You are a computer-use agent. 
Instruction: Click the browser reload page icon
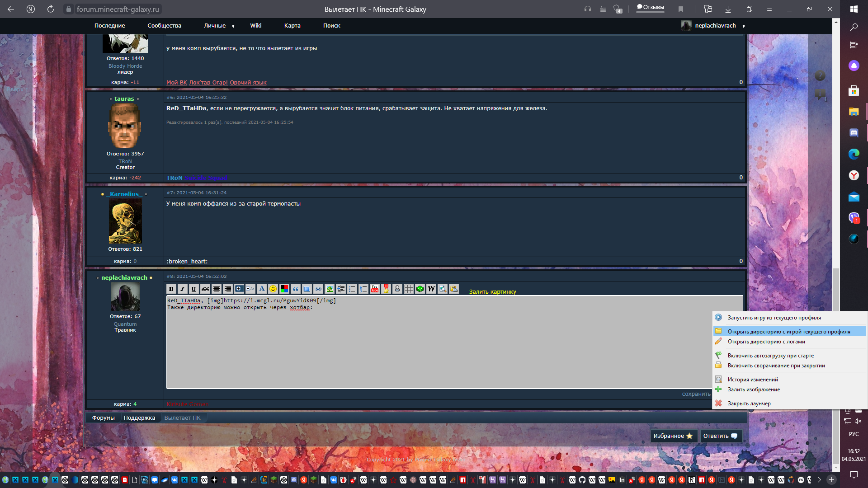point(51,9)
